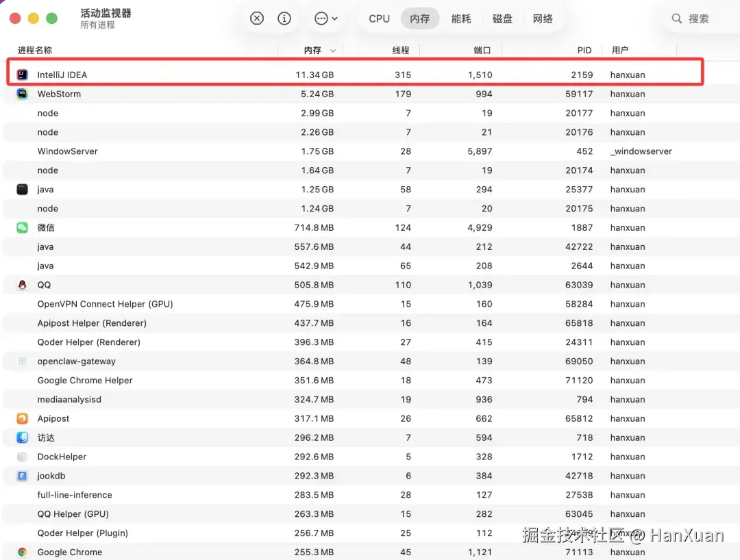Click the _windowserver user cell
The width and height of the screenshot is (740, 560).
click(x=641, y=151)
